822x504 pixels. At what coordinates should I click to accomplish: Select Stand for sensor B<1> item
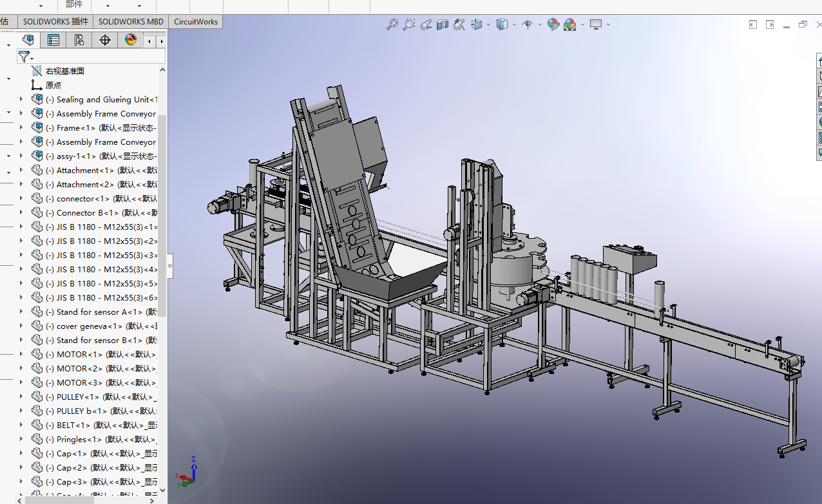[x=102, y=341]
